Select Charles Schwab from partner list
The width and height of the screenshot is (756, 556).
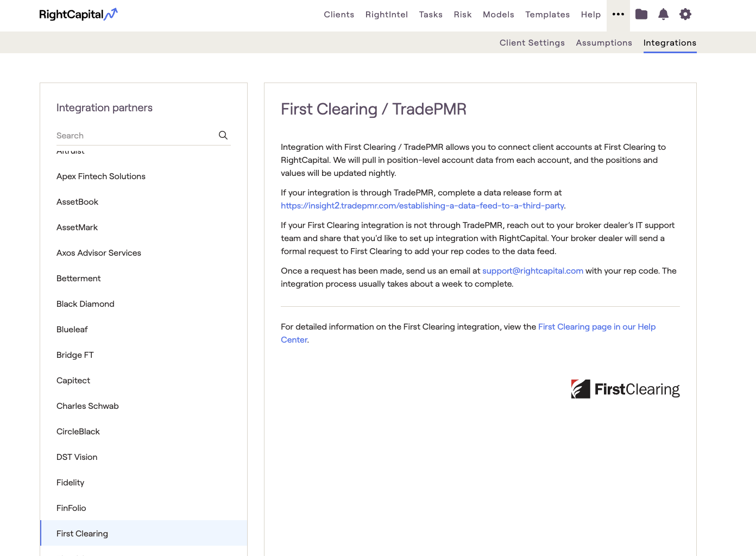pos(87,406)
